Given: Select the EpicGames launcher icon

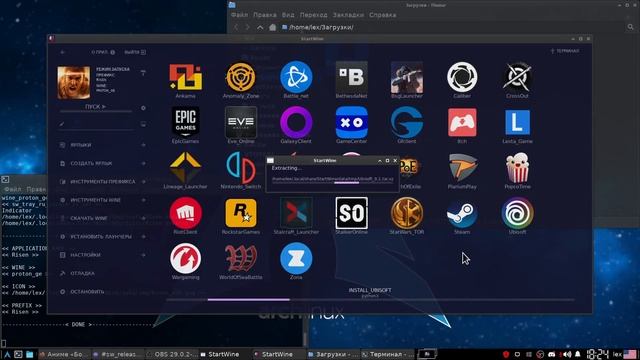Looking at the screenshot, I should [x=185, y=122].
